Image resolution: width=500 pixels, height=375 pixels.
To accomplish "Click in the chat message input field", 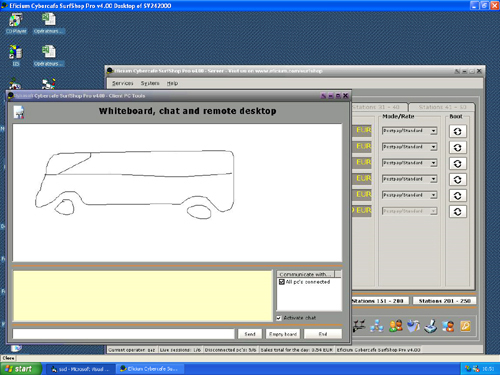I will (x=123, y=334).
